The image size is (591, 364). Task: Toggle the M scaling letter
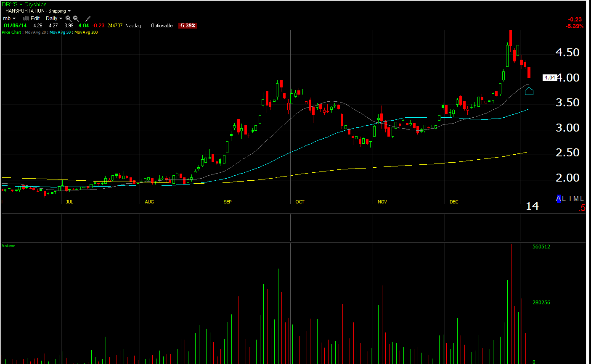[576, 198]
